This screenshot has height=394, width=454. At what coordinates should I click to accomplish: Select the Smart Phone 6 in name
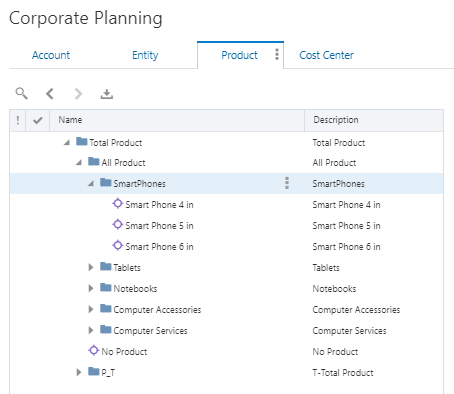[159, 247]
